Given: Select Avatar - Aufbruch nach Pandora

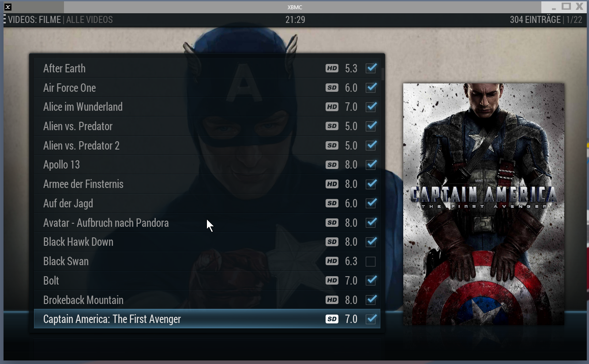Looking at the screenshot, I should click(x=207, y=223).
